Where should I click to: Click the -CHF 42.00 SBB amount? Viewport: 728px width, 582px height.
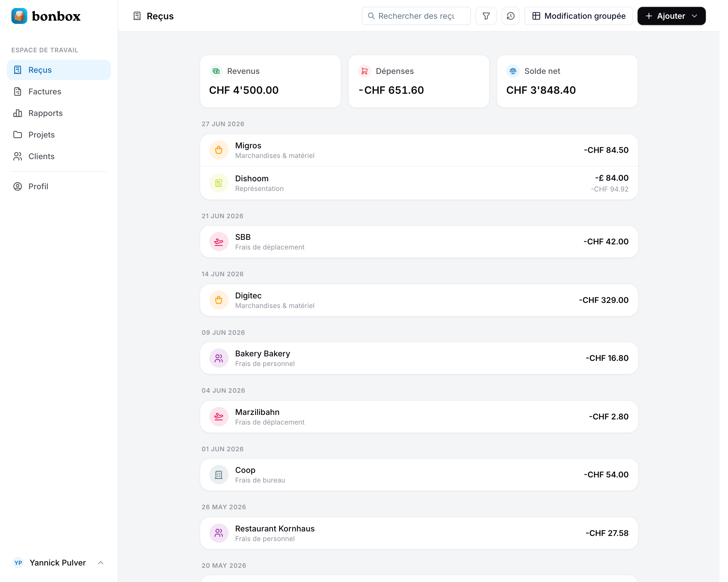coord(606,242)
